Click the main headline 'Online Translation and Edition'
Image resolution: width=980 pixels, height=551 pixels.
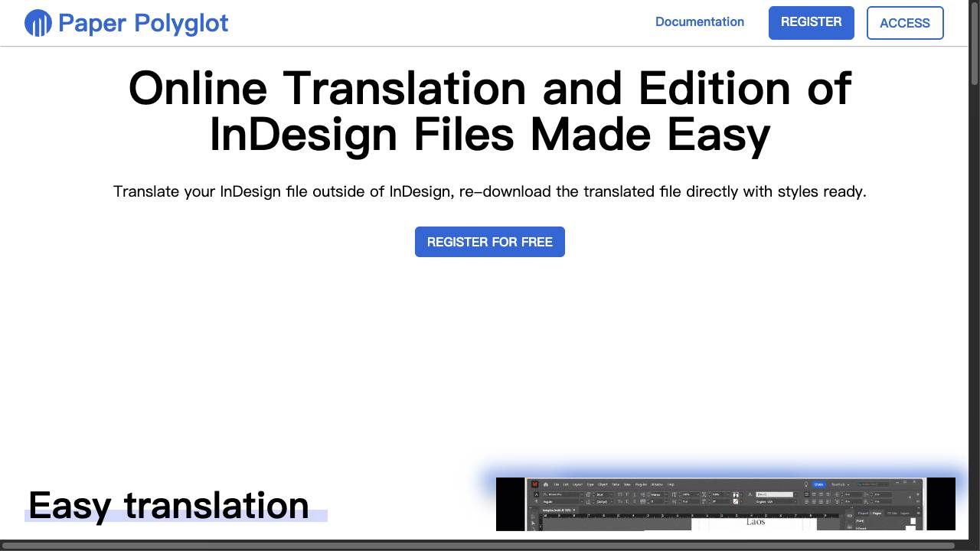pos(490,111)
